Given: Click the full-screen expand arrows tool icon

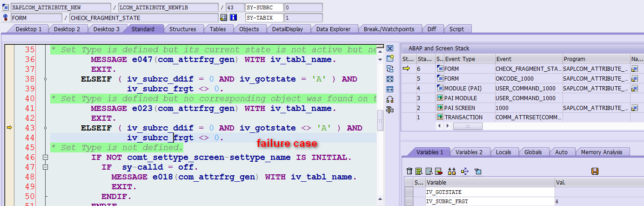Looking at the screenshot, I should tap(390, 79).
